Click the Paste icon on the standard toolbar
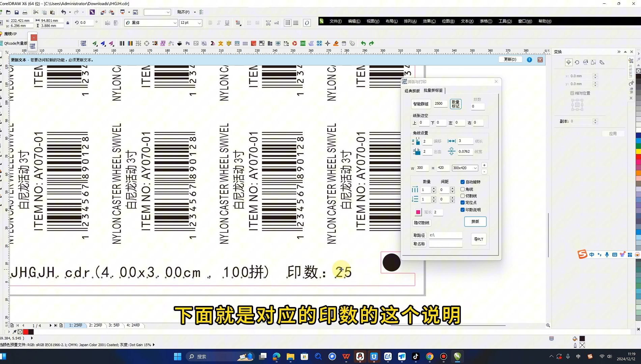Screen dimensions: 641x364 [x=52, y=12]
